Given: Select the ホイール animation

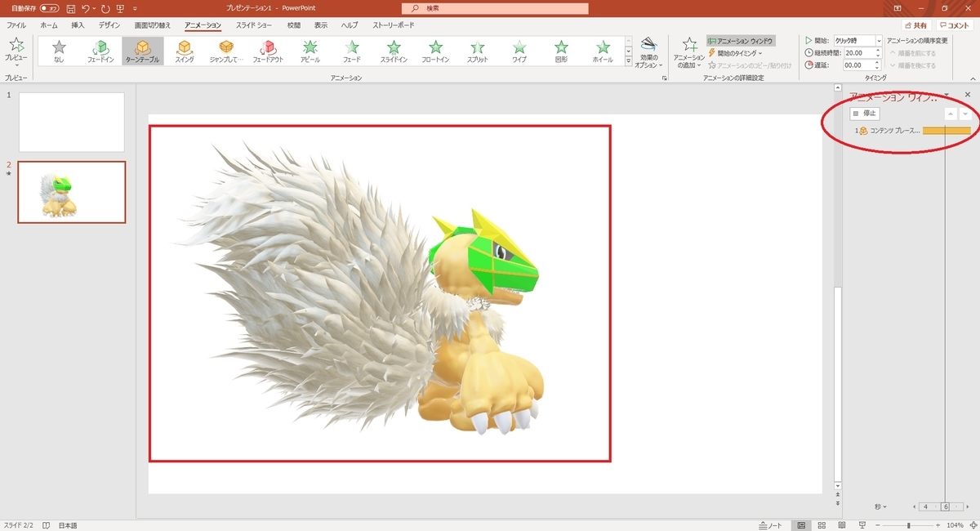Looking at the screenshot, I should (x=603, y=52).
